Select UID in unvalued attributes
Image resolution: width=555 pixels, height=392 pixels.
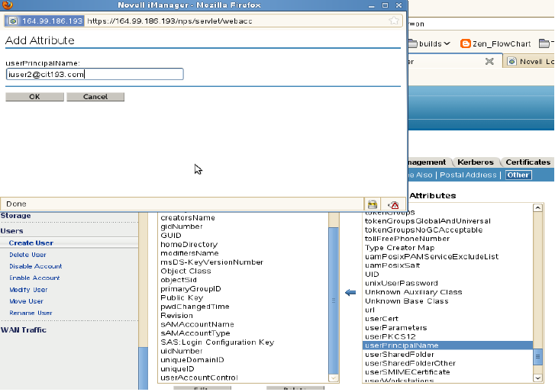point(372,275)
